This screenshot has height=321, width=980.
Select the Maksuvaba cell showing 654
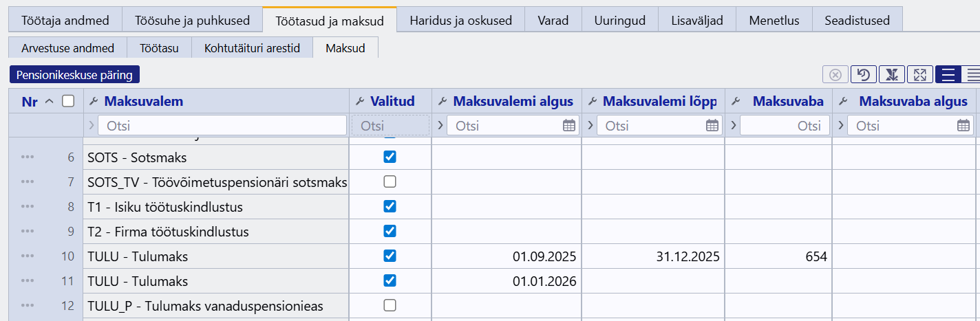coord(778,256)
